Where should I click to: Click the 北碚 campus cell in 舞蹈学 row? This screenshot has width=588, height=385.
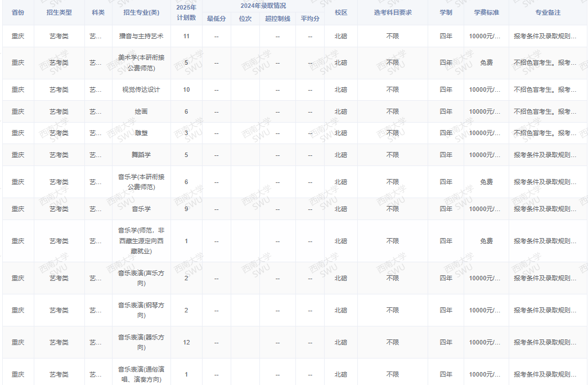[x=341, y=155]
